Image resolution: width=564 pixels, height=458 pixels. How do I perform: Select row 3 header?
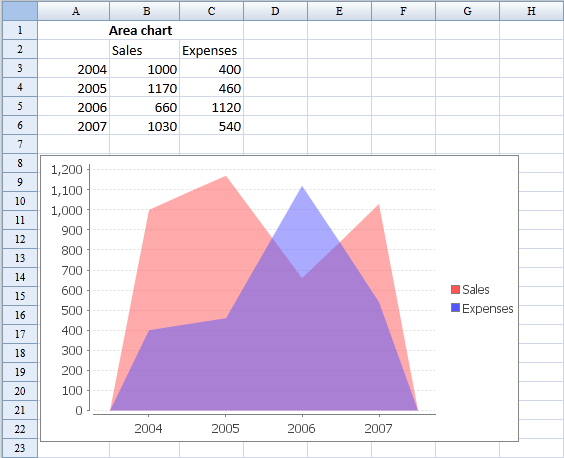tap(20, 68)
